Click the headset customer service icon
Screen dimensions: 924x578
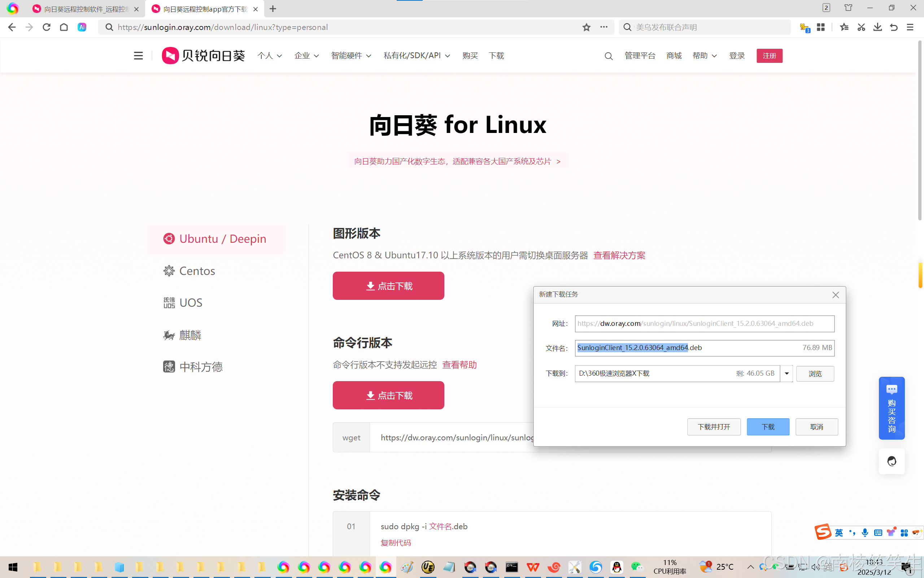click(x=892, y=461)
